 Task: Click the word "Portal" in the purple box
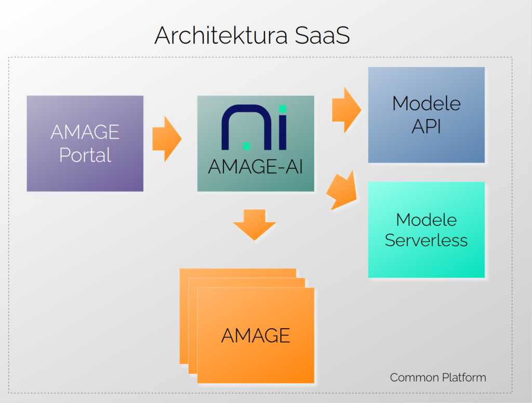[85, 155]
